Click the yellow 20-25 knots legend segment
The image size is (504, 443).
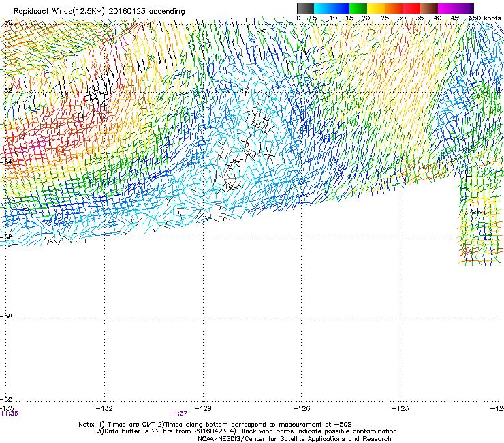point(376,8)
